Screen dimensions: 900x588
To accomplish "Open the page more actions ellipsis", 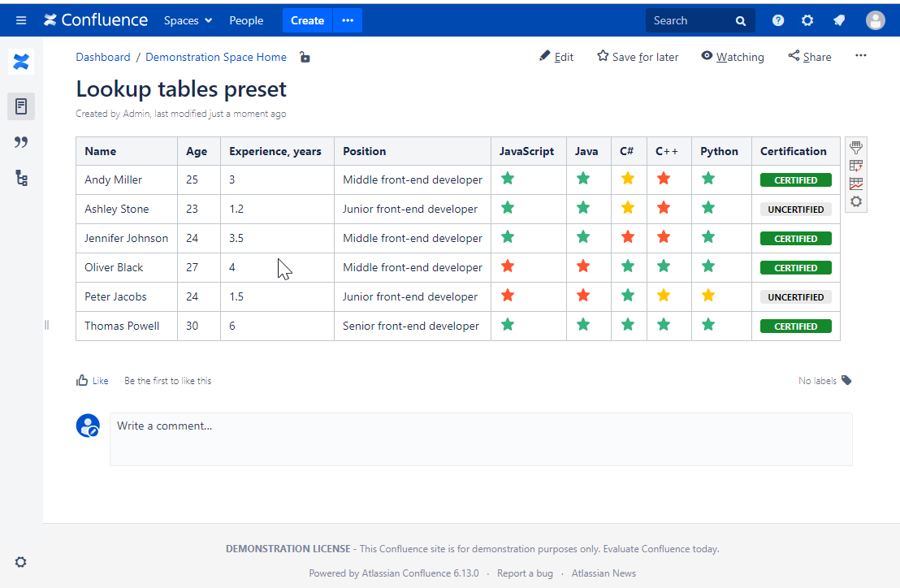I will [x=861, y=56].
